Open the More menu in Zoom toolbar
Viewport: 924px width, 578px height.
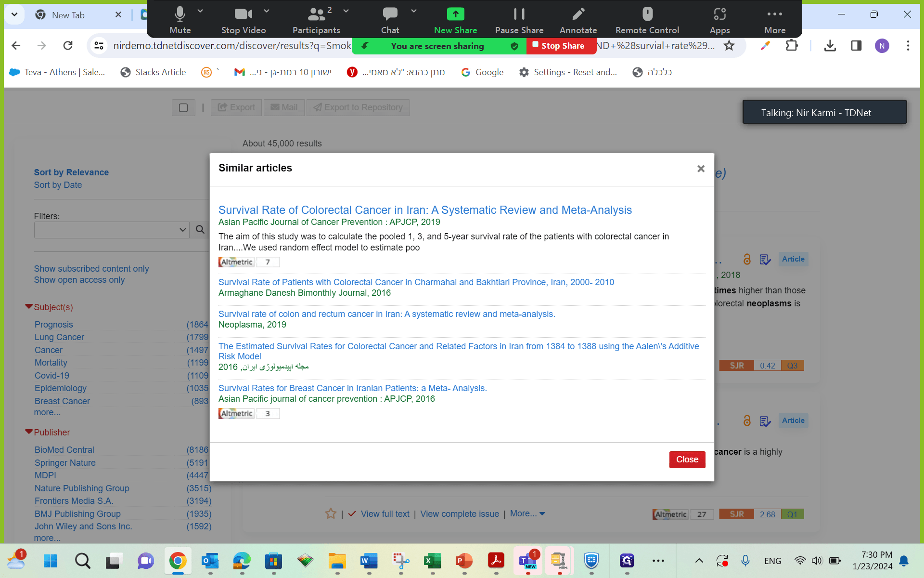775,20
